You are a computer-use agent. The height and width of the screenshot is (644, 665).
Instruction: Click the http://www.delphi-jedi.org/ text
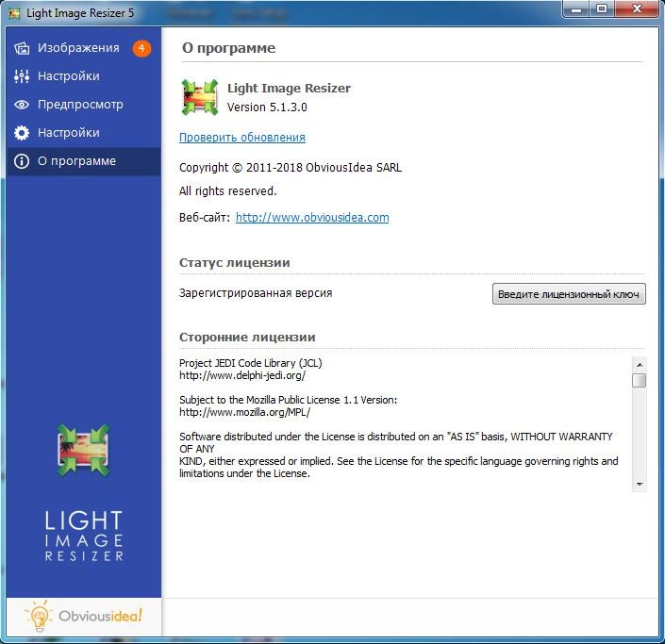click(x=242, y=375)
